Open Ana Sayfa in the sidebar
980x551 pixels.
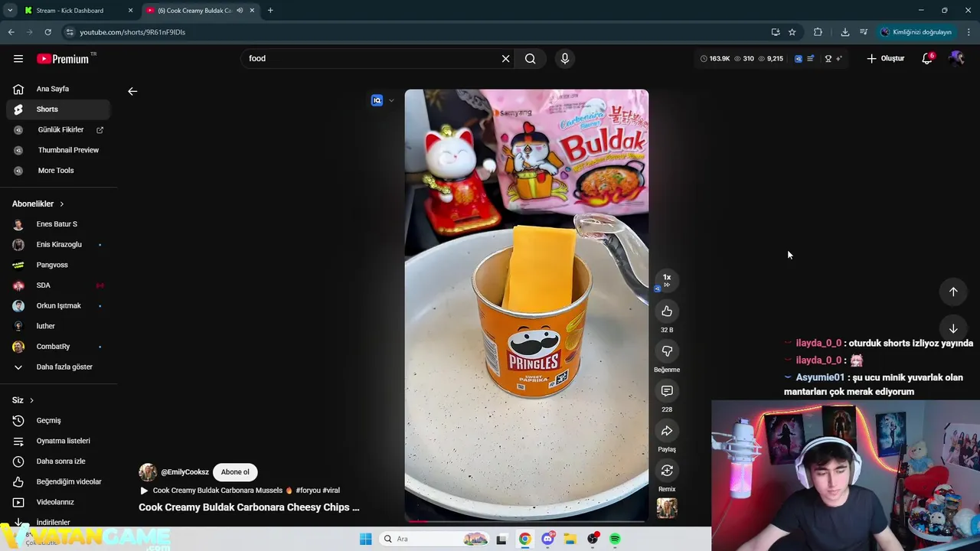point(58,89)
